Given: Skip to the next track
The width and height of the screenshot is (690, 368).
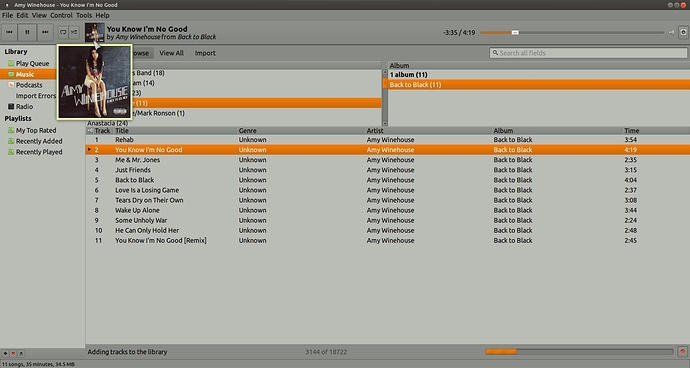Looking at the screenshot, I should point(45,32).
